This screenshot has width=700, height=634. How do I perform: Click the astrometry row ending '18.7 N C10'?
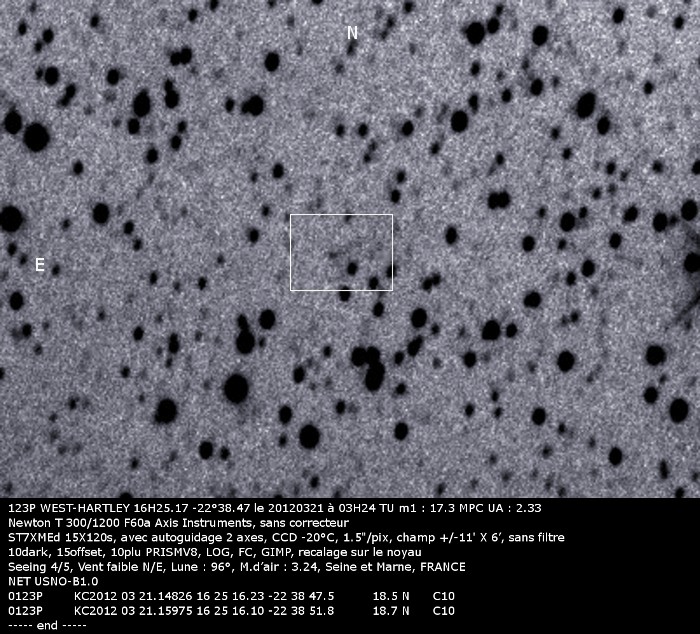231,611
